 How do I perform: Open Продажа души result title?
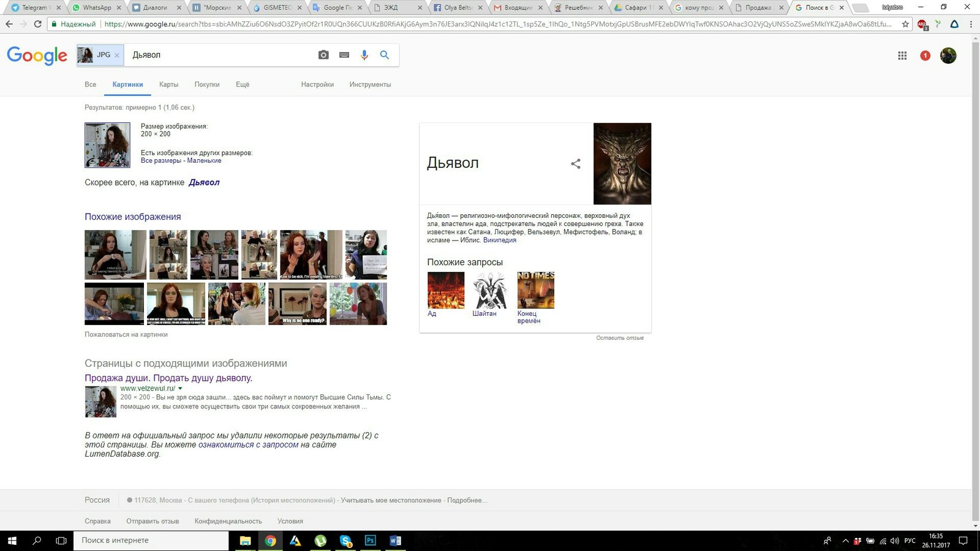tap(168, 378)
